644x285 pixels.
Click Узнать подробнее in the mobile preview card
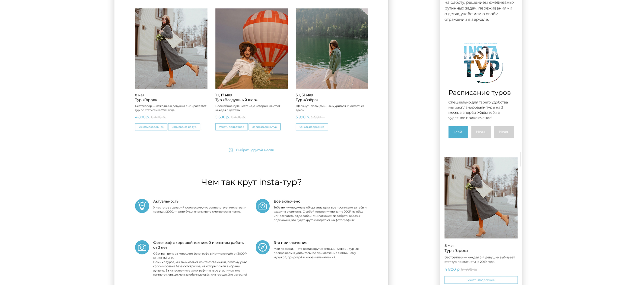click(481, 280)
